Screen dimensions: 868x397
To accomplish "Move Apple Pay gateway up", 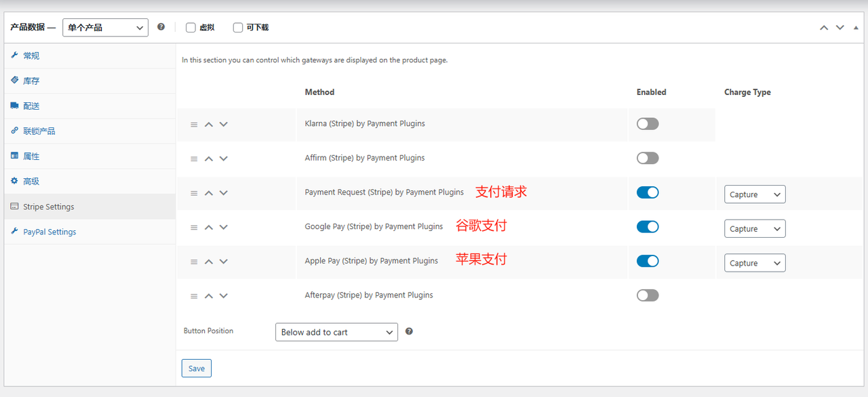I will pyautogui.click(x=209, y=262).
